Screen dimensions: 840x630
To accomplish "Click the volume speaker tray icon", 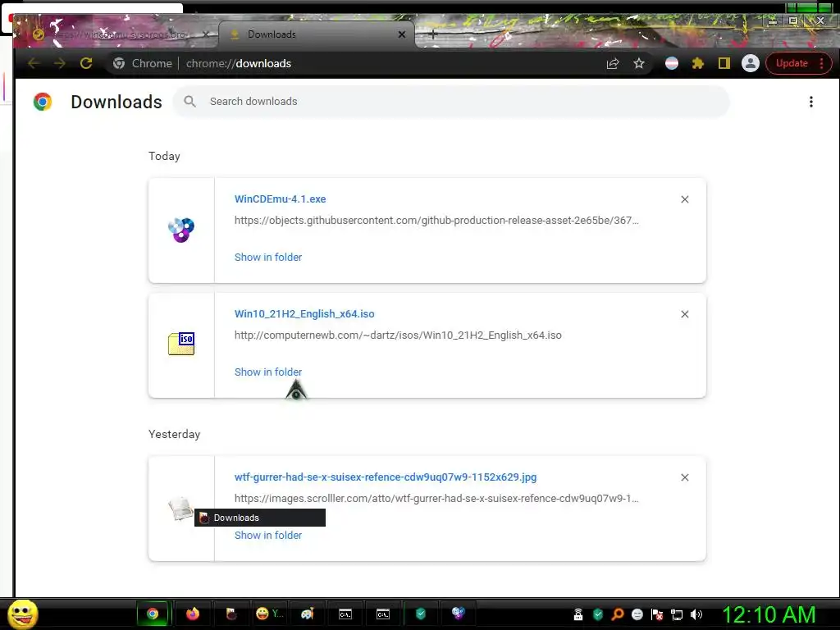I will tap(696, 614).
